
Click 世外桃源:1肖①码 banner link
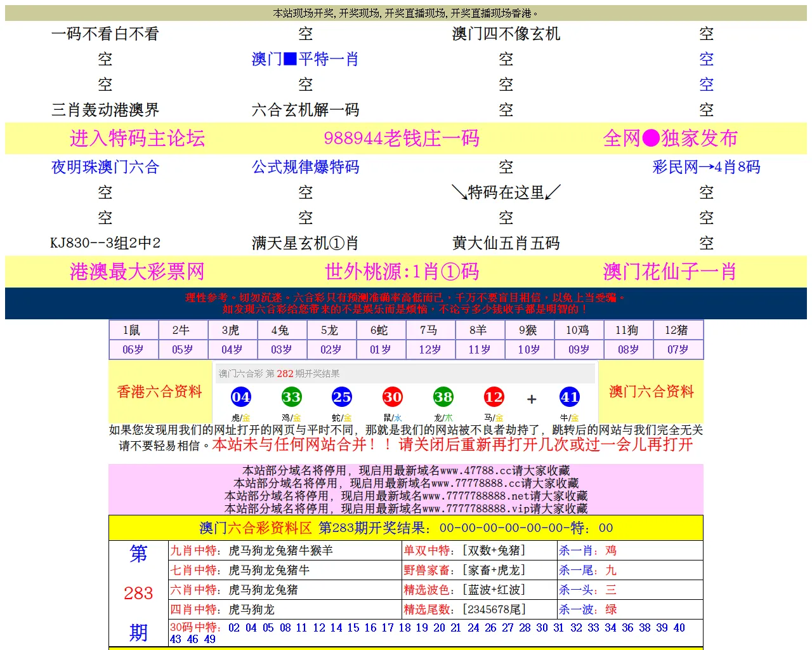point(402,272)
